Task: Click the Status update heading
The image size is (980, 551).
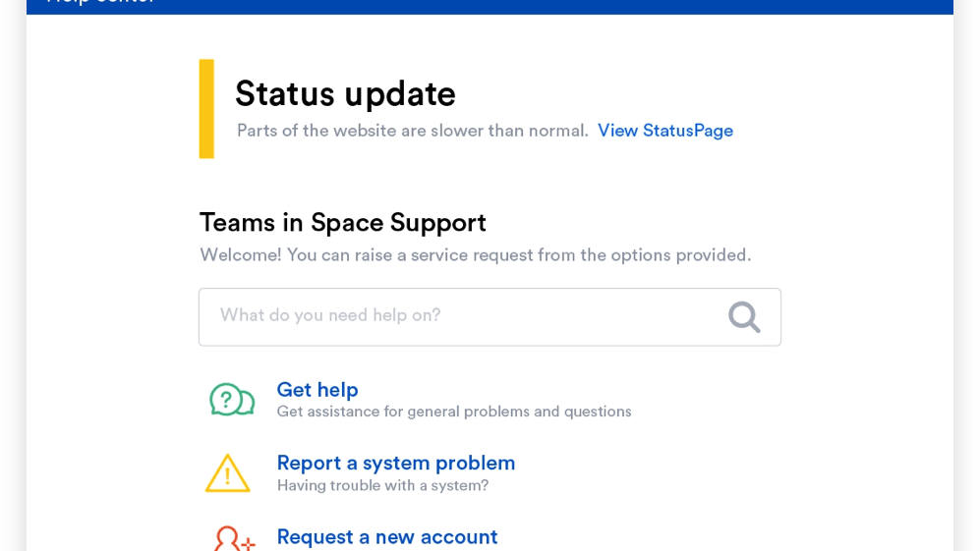Action: pos(345,94)
